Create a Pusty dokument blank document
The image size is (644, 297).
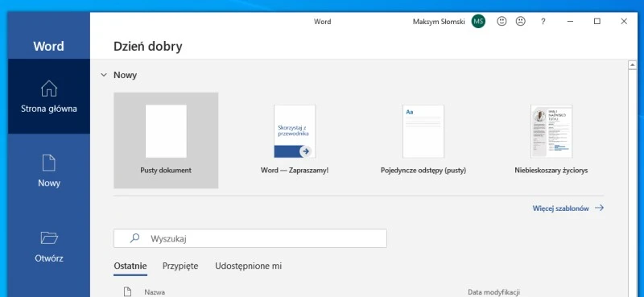tap(166, 141)
